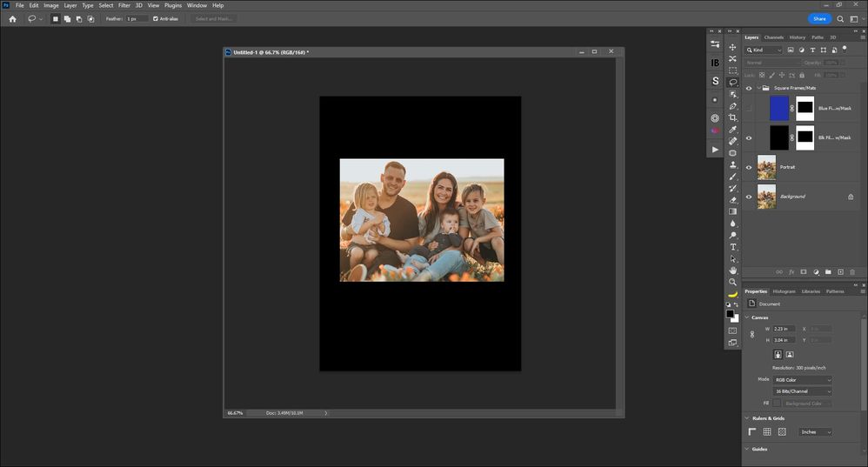Select the Gradient tool
The image size is (868, 467).
[732, 211]
